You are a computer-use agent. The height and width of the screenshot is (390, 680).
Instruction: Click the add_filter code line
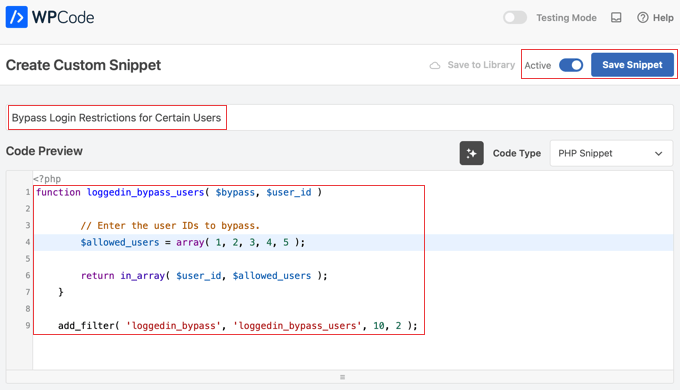pos(238,325)
